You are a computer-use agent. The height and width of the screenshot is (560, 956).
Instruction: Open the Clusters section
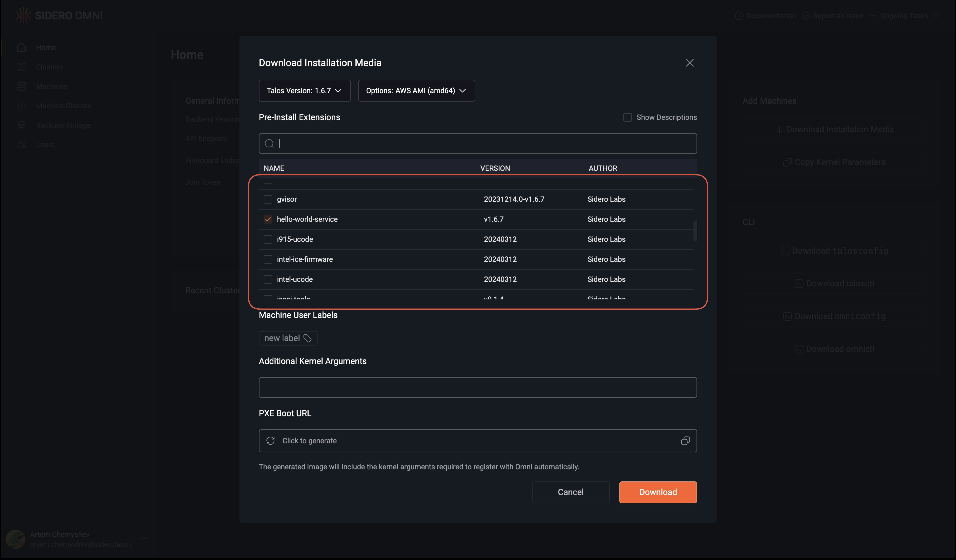click(x=49, y=67)
